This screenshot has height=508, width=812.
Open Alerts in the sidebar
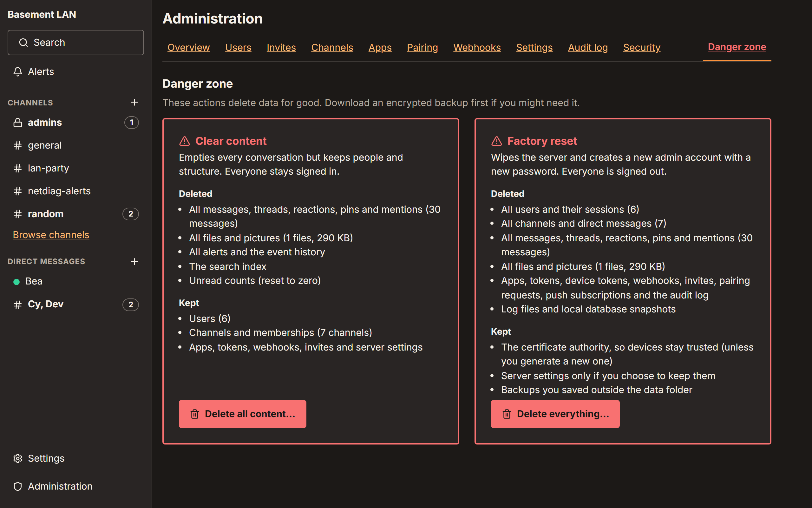(x=76, y=71)
